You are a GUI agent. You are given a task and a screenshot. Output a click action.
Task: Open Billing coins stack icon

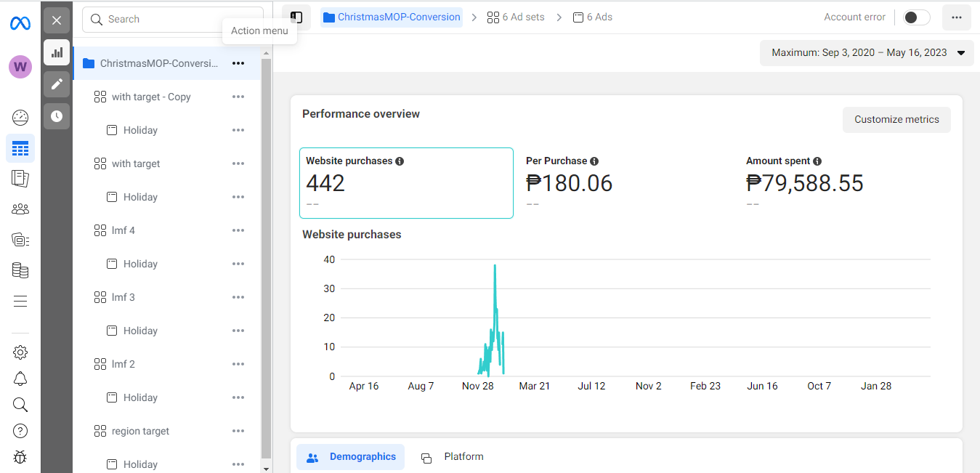tap(20, 270)
